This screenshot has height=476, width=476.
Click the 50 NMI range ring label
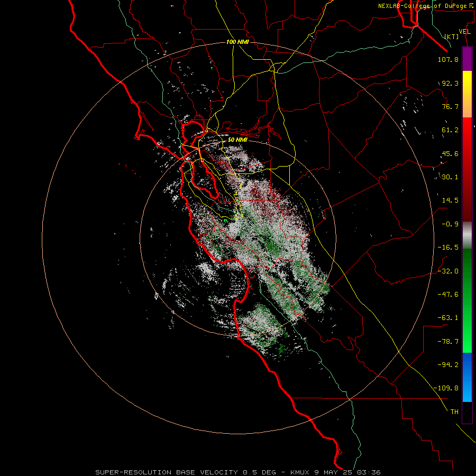coord(237,140)
